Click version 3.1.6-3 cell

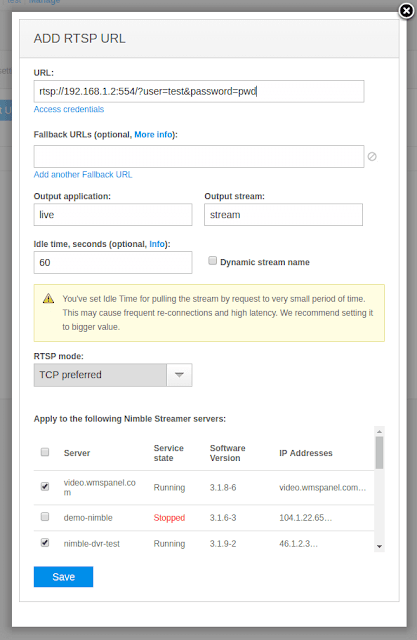[223, 518]
